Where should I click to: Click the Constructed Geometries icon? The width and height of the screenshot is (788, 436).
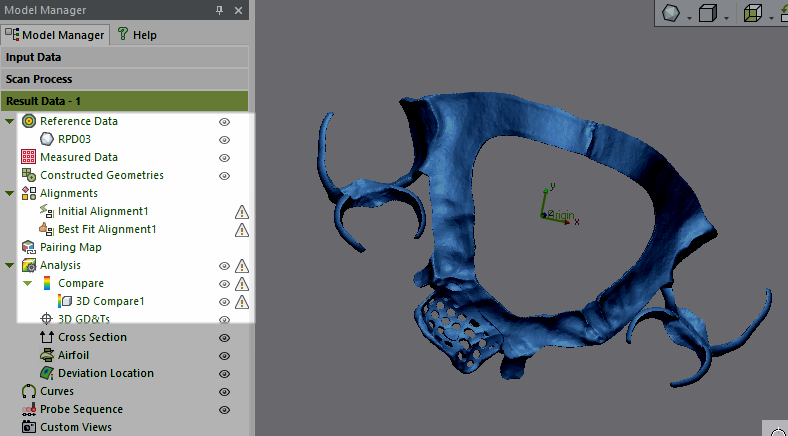coord(29,175)
